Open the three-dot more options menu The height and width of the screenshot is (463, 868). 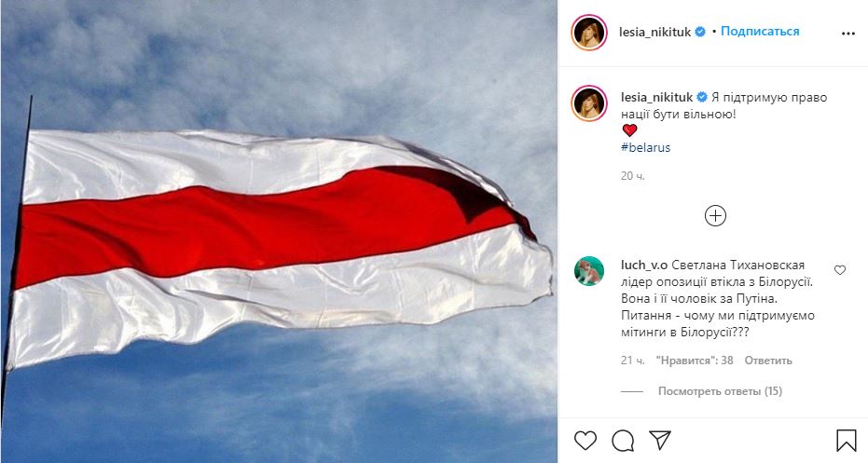(848, 34)
